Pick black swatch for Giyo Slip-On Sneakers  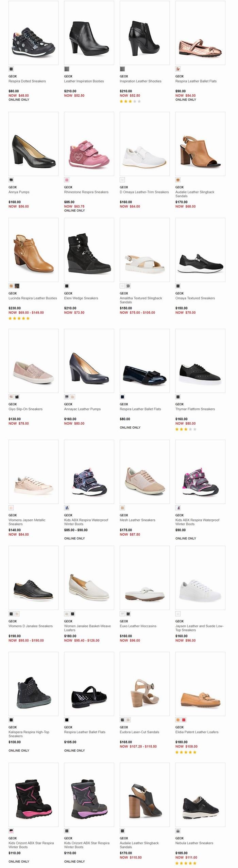point(17,397)
